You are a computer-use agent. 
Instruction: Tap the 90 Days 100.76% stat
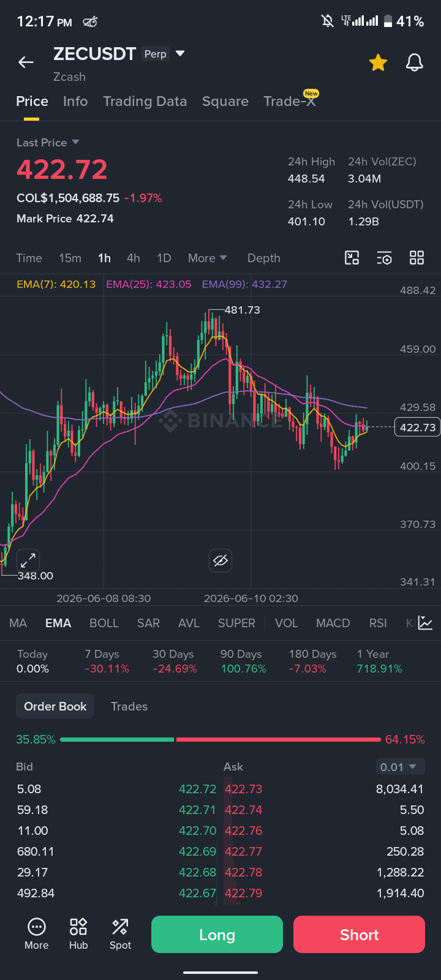(244, 661)
